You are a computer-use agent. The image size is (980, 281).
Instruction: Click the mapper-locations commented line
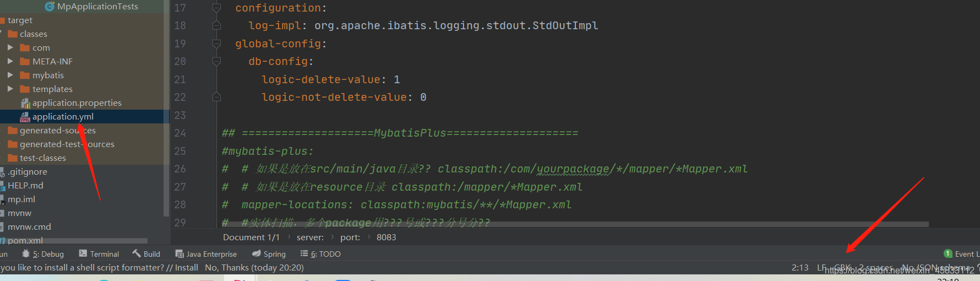pyautogui.click(x=396, y=204)
